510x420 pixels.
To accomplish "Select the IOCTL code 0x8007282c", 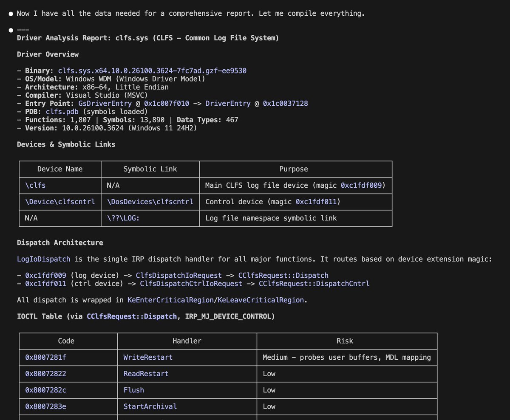I will [45, 390].
